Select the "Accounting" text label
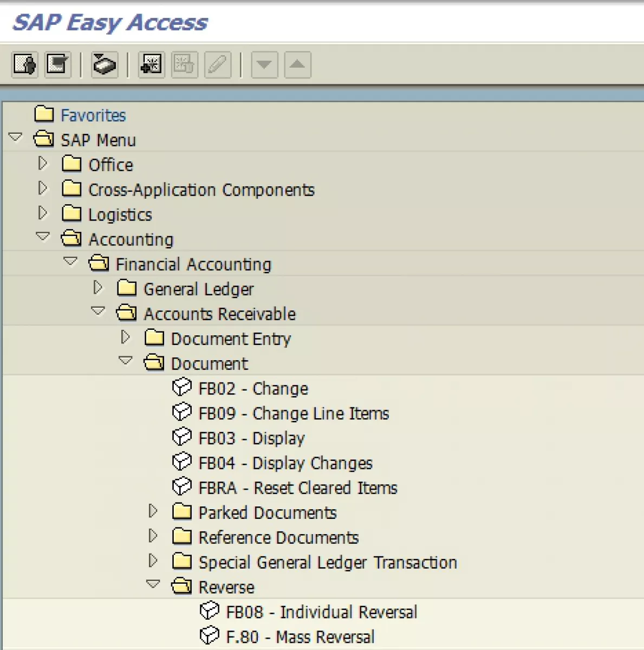The height and width of the screenshot is (650, 644). tap(131, 240)
